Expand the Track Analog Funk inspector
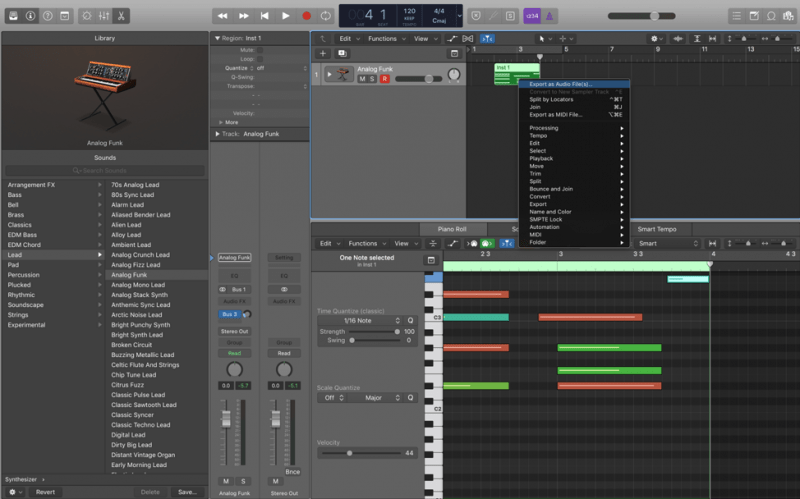This screenshot has width=800, height=499. [217, 134]
